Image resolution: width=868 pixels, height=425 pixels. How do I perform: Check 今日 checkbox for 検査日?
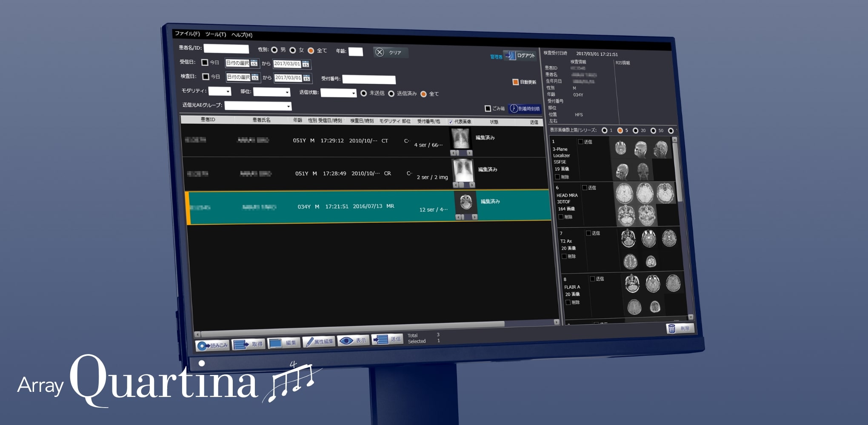[x=206, y=76]
